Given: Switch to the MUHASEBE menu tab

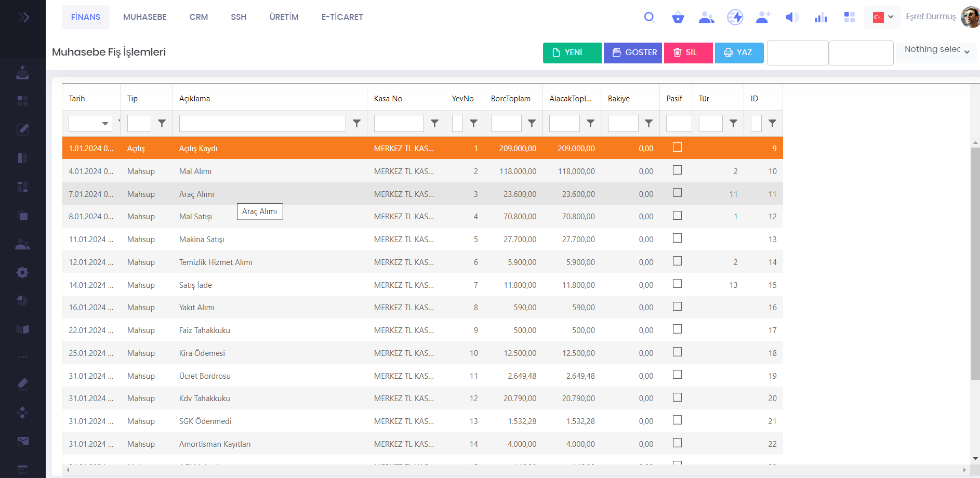Looking at the screenshot, I should (144, 17).
